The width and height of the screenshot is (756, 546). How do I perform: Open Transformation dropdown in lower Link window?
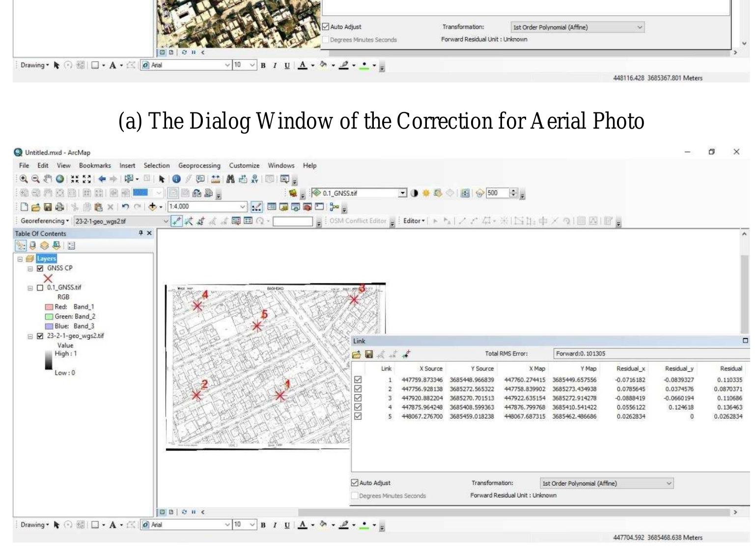point(669,484)
